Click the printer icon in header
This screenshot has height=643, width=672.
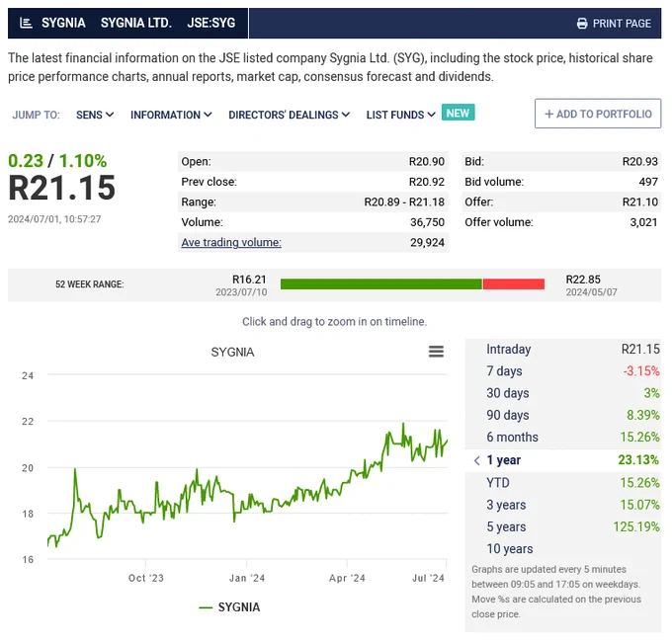[581, 24]
